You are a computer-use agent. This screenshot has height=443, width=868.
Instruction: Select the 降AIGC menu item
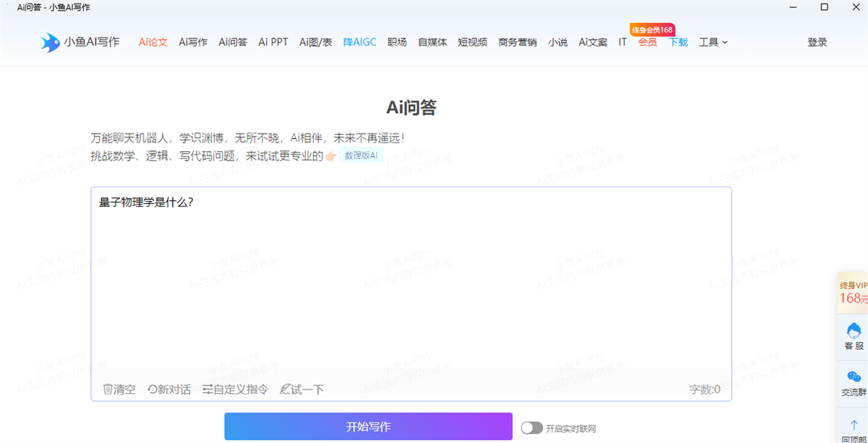pos(359,42)
